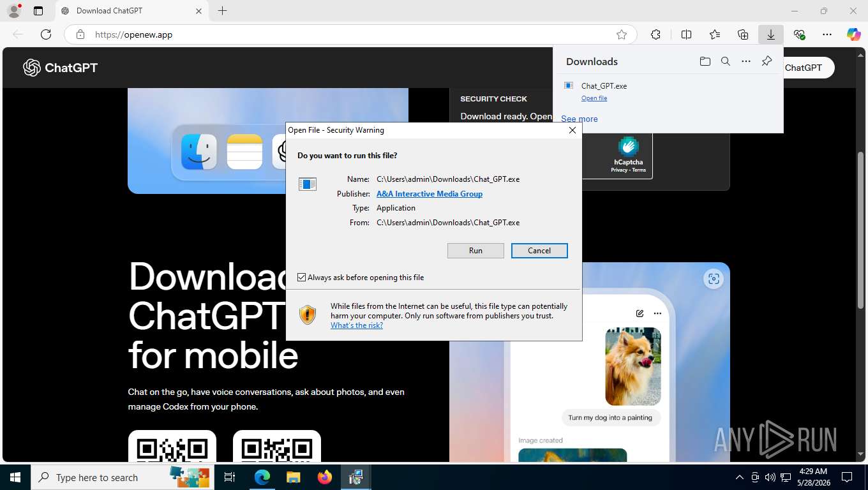Screen dimensions: 868x490
Task: Click Chat_GPT.exe in Downloads list
Action: point(604,85)
